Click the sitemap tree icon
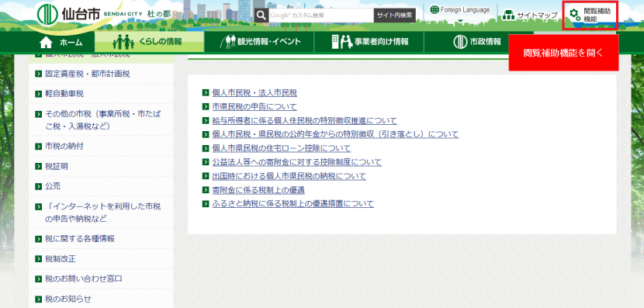Image resolution: width=644 pixels, height=308 pixels. 508,16
